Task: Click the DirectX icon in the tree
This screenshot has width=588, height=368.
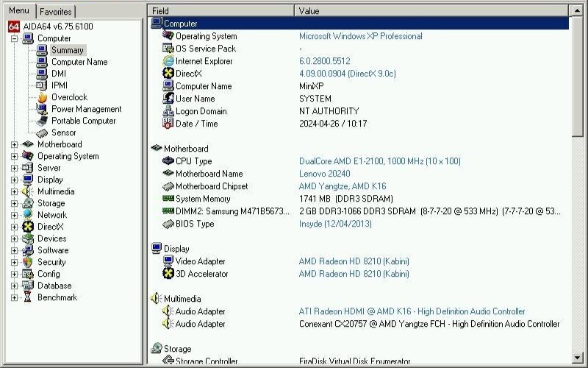Action: tap(28, 227)
